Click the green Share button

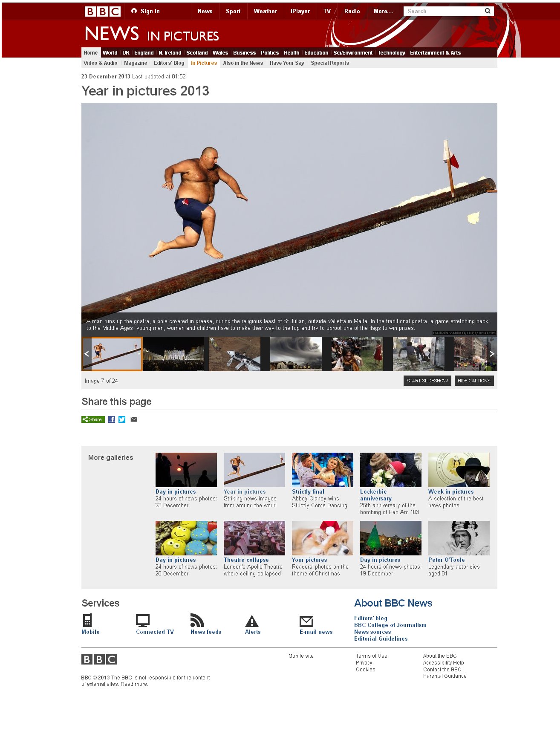93,419
